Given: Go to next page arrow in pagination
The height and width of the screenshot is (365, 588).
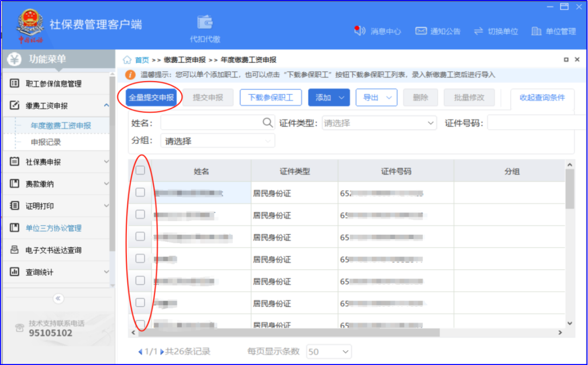Looking at the screenshot, I should click(x=162, y=352).
